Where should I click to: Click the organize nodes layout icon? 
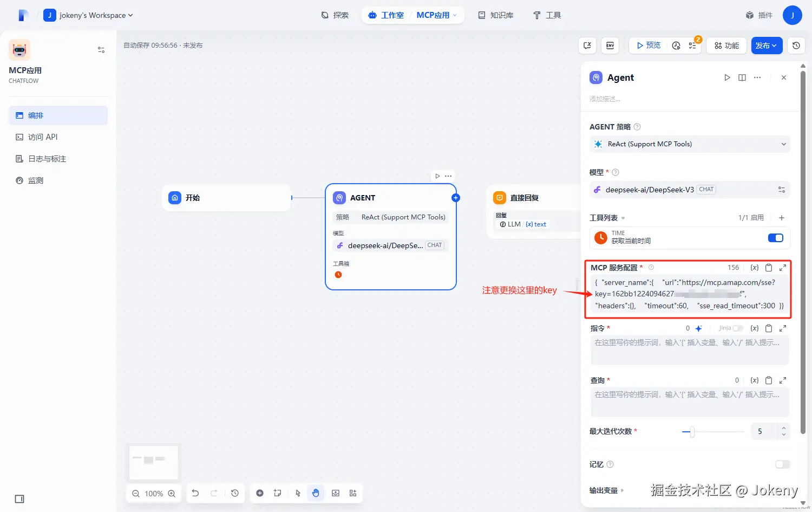point(353,493)
